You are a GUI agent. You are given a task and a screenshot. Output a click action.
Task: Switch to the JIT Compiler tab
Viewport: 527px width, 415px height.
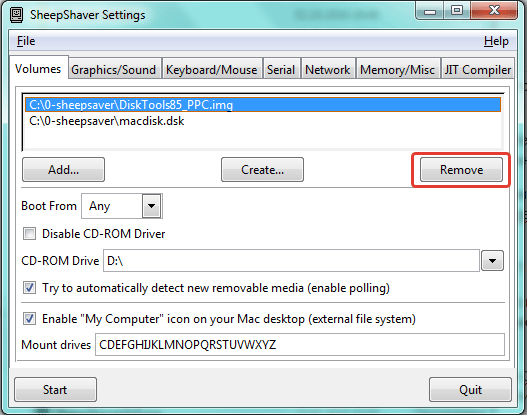pyautogui.click(x=478, y=70)
